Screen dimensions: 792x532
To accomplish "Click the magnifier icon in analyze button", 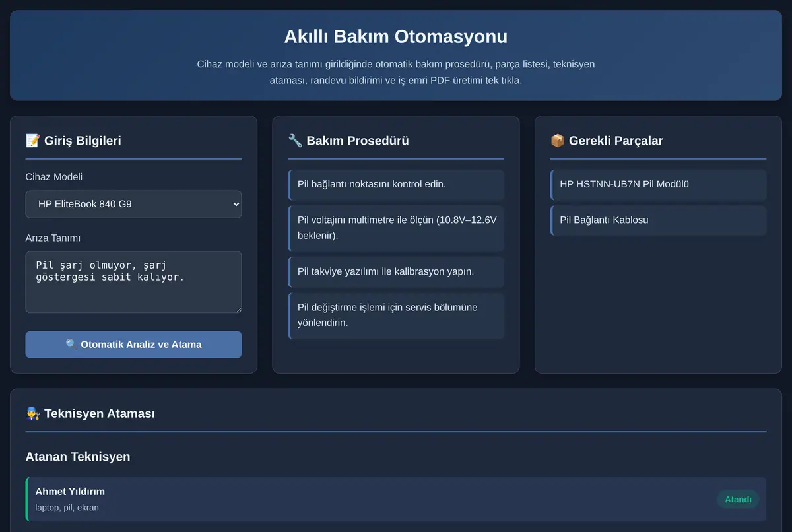I will [71, 345].
